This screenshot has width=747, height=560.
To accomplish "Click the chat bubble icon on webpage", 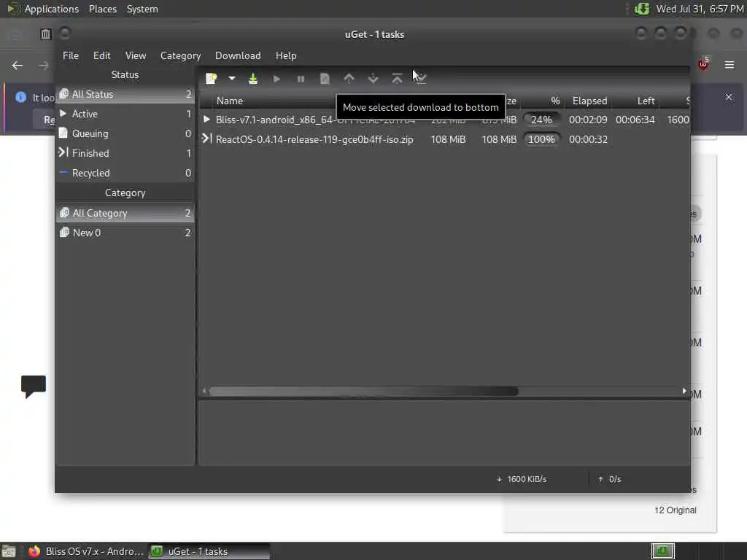I will tap(34, 386).
